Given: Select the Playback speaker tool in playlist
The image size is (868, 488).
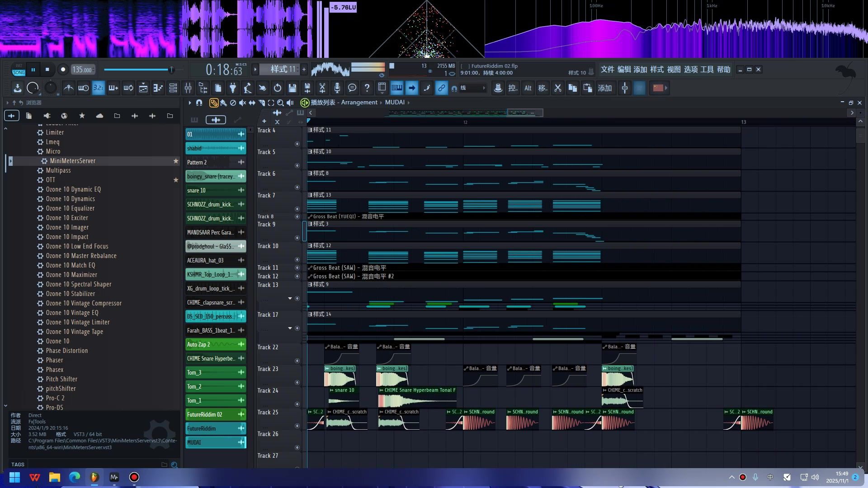Looking at the screenshot, I should coord(290,103).
